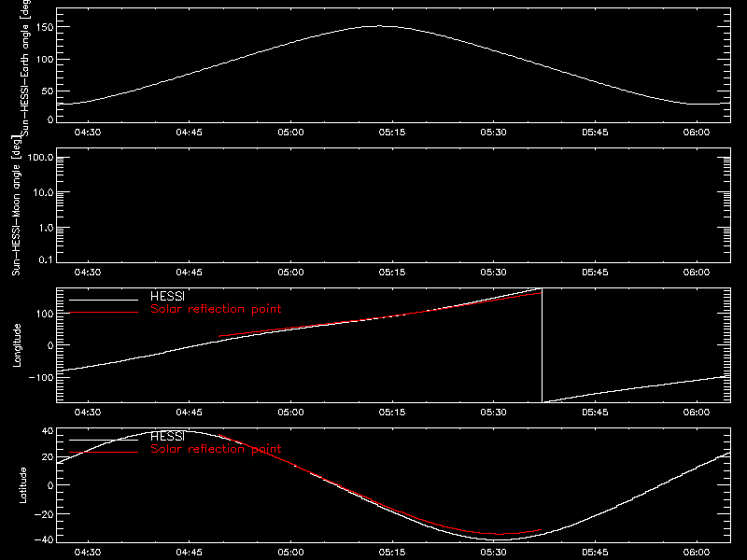The height and width of the screenshot is (560, 747).
Task: Click the -20 tick on Latitude axis
Action: tap(44, 514)
